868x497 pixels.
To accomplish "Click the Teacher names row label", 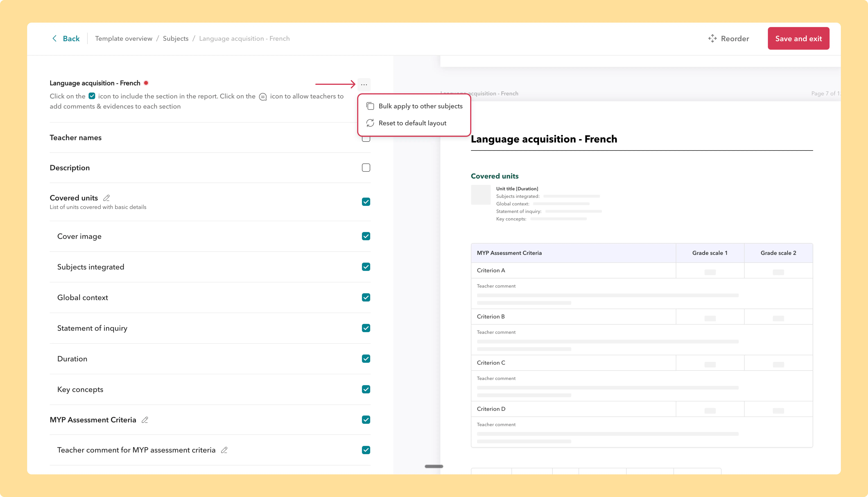I will coord(76,138).
